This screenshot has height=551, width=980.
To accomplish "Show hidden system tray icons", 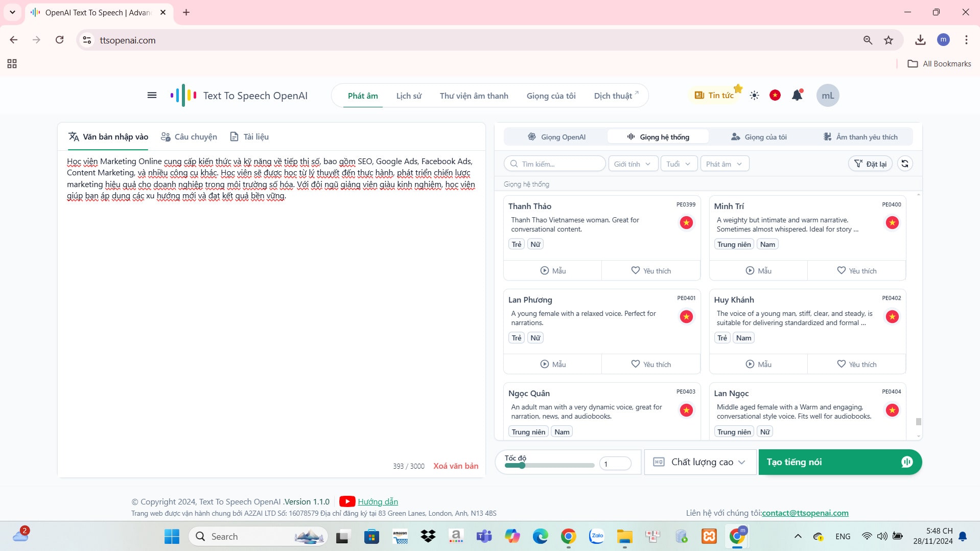I will click(798, 536).
